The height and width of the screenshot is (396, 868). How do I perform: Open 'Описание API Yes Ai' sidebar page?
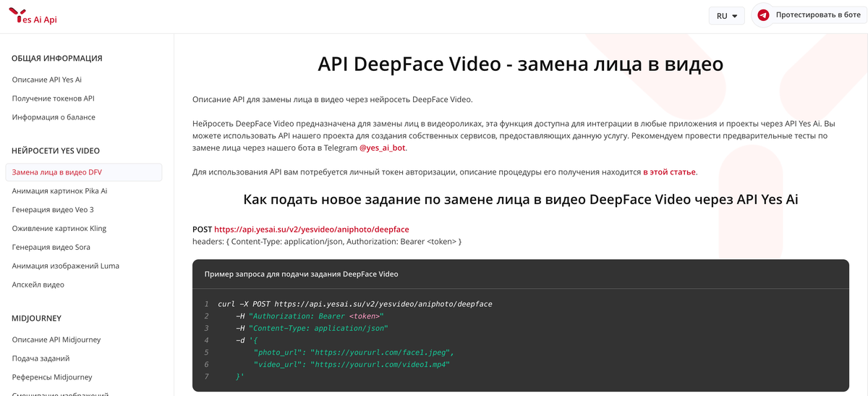47,80
